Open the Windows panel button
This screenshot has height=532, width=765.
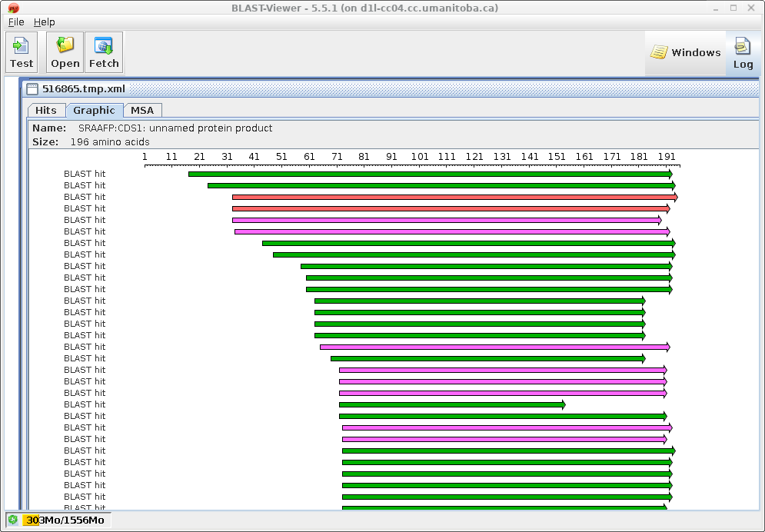685,53
